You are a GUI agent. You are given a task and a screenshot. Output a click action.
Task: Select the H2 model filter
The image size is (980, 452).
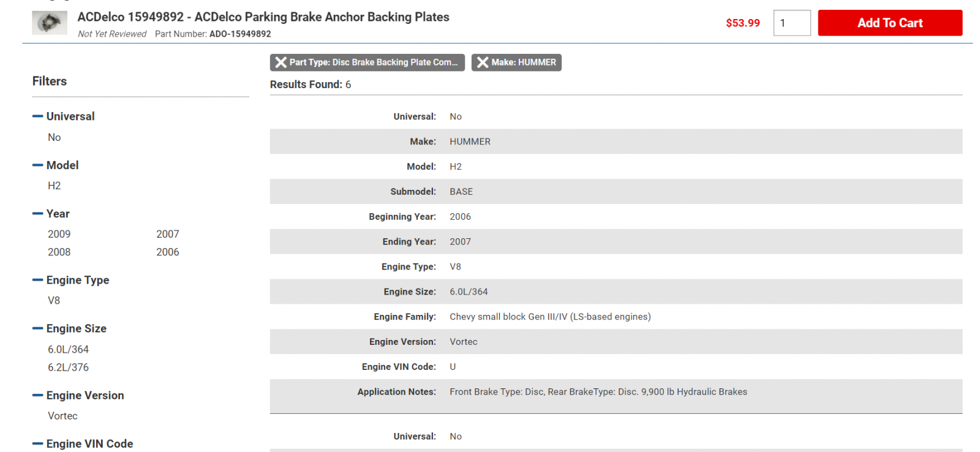pos(55,186)
